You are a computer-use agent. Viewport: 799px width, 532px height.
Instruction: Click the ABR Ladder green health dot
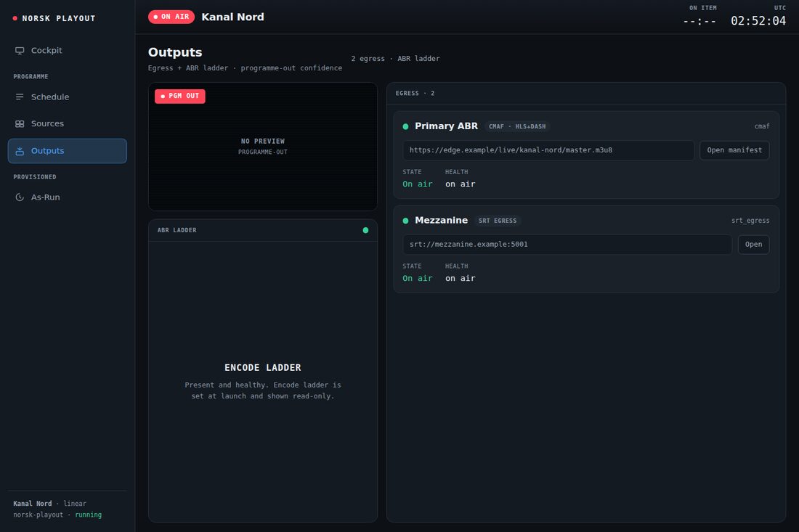(365, 230)
